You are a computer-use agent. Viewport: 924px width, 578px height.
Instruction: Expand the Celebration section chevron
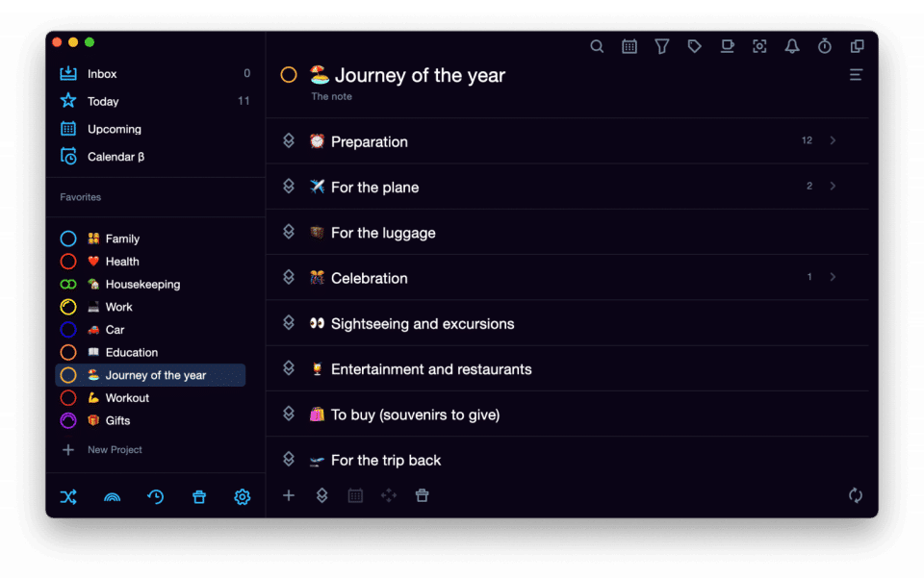point(833,277)
